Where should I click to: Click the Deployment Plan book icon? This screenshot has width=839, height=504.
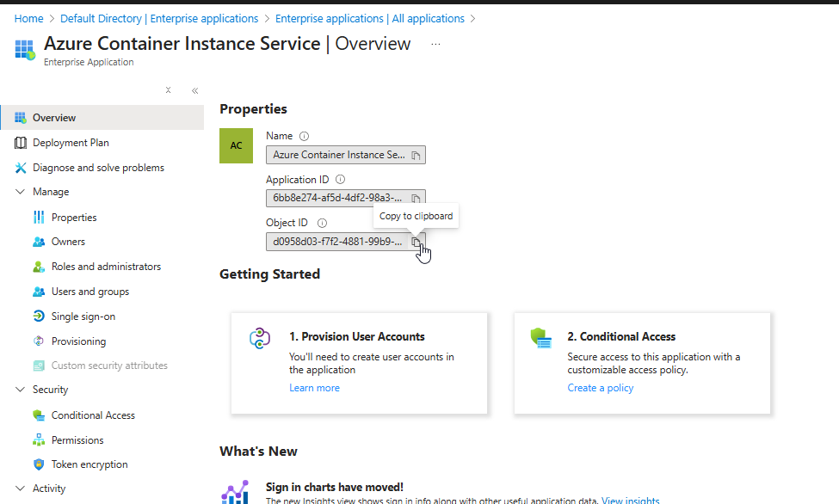click(x=21, y=143)
